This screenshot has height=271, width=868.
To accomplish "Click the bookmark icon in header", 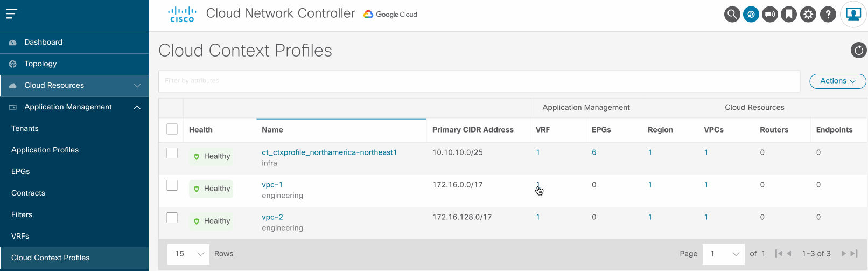I will pos(789,15).
